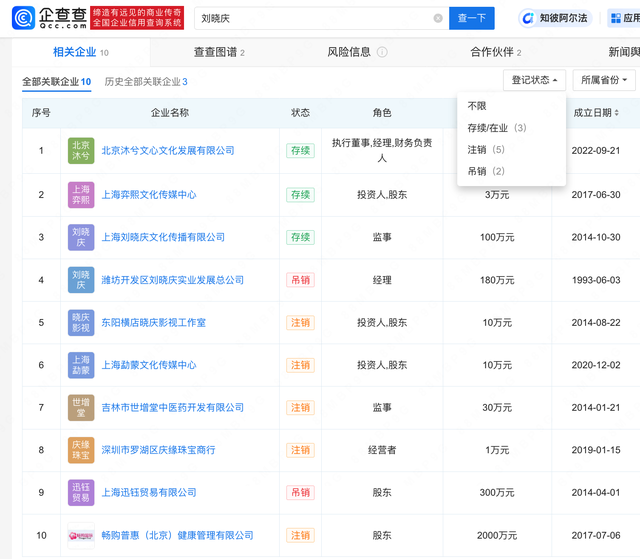Switch to the 风险信息 tab
Image resolution: width=640 pixels, height=559 pixels.
tap(348, 52)
